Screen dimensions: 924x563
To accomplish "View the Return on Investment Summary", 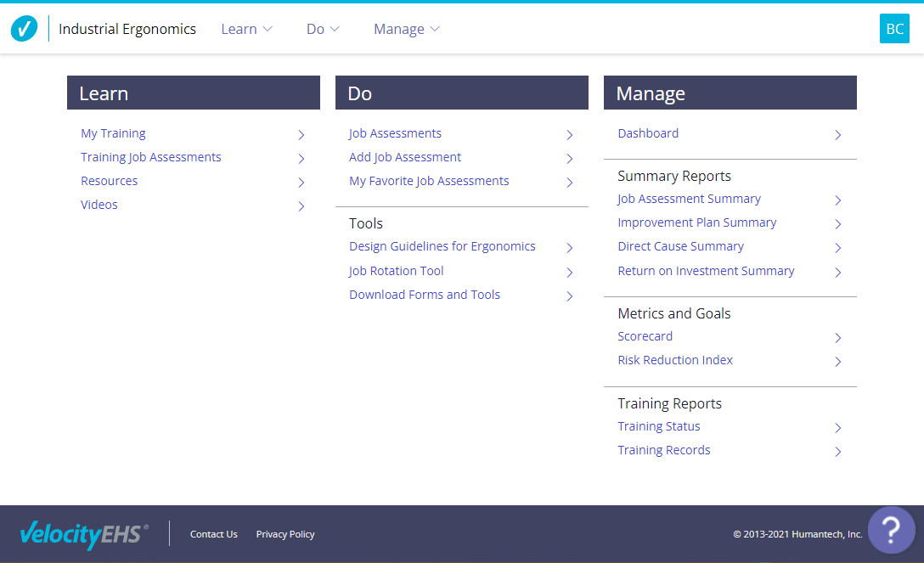I will coord(706,271).
